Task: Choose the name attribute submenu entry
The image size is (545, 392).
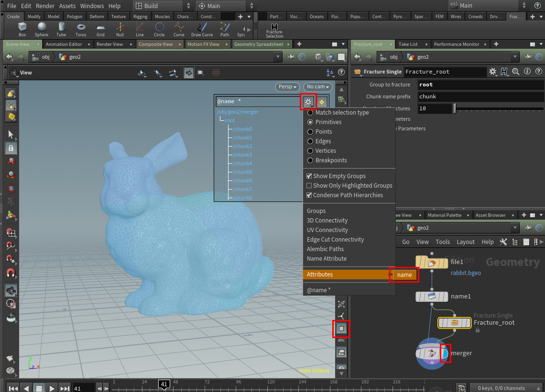Action: 404,275
